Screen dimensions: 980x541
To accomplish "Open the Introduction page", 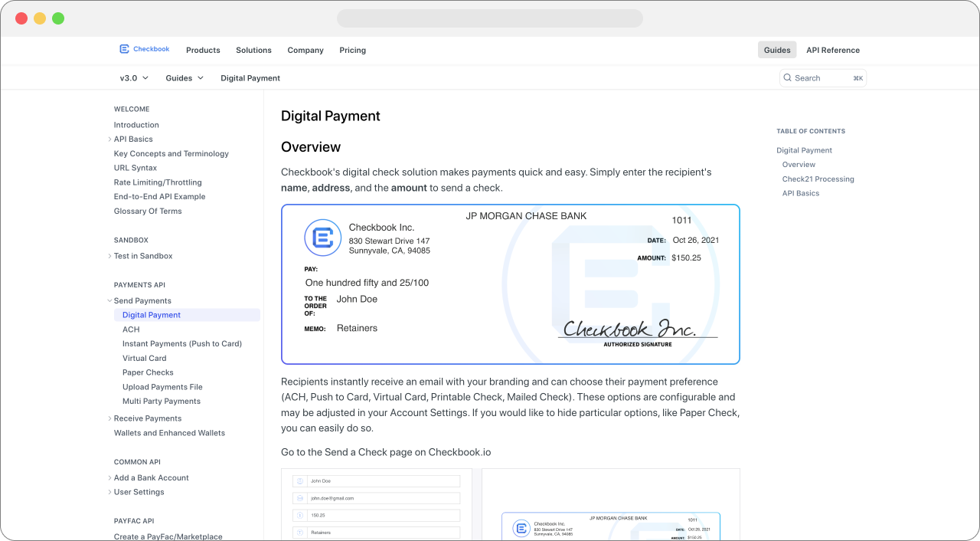I will pyautogui.click(x=136, y=125).
